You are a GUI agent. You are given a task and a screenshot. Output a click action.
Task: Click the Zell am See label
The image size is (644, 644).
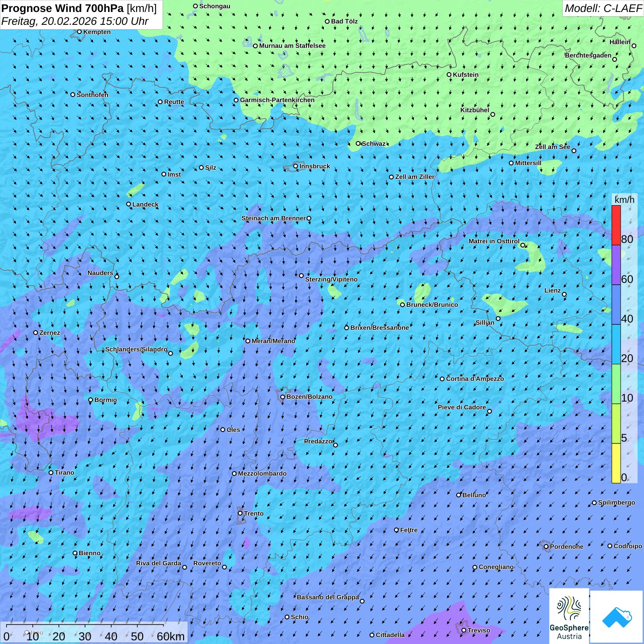tap(552, 147)
